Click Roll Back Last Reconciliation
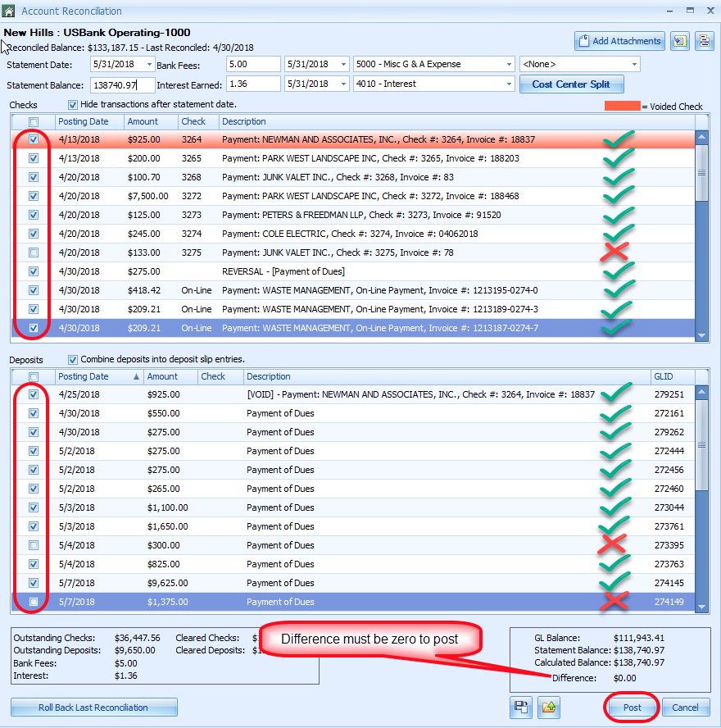The width and height of the screenshot is (721, 728). coord(93,708)
